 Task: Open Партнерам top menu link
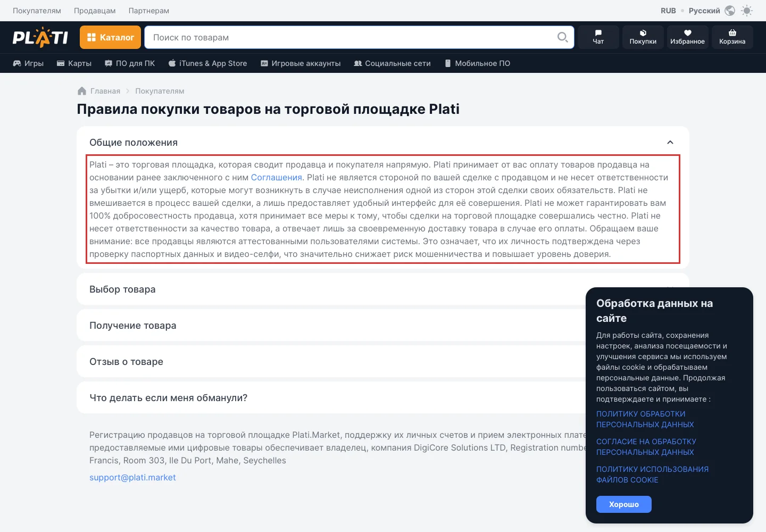(149, 11)
